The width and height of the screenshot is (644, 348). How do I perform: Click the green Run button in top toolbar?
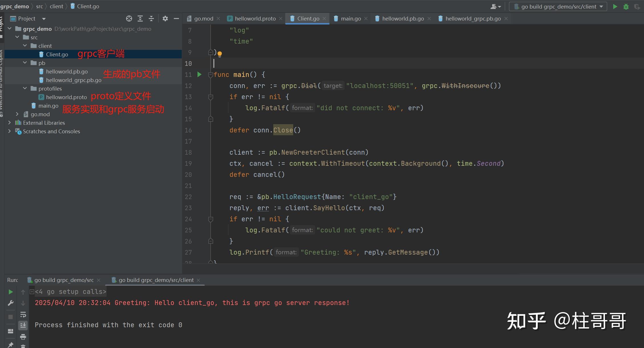tap(615, 7)
